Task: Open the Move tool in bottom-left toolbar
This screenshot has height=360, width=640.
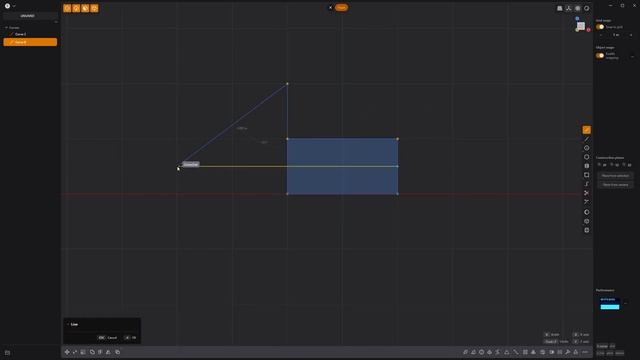Action: click(67, 352)
